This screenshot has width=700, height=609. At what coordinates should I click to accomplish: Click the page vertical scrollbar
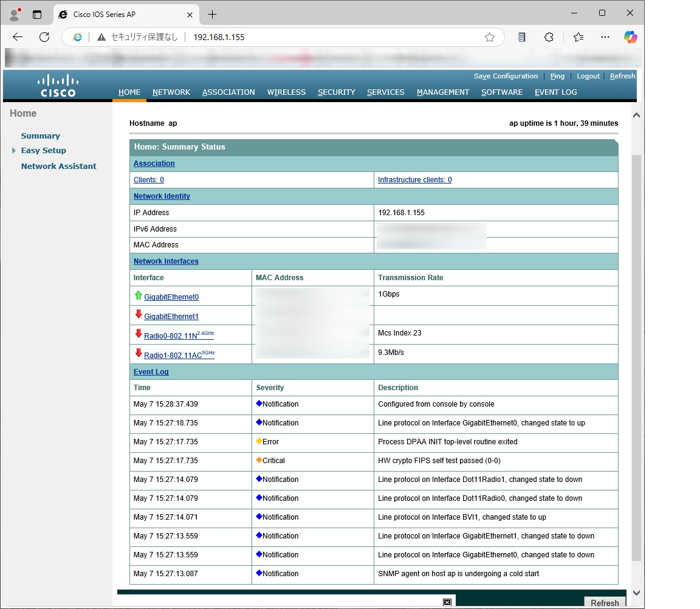pyautogui.click(x=636, y=353)
